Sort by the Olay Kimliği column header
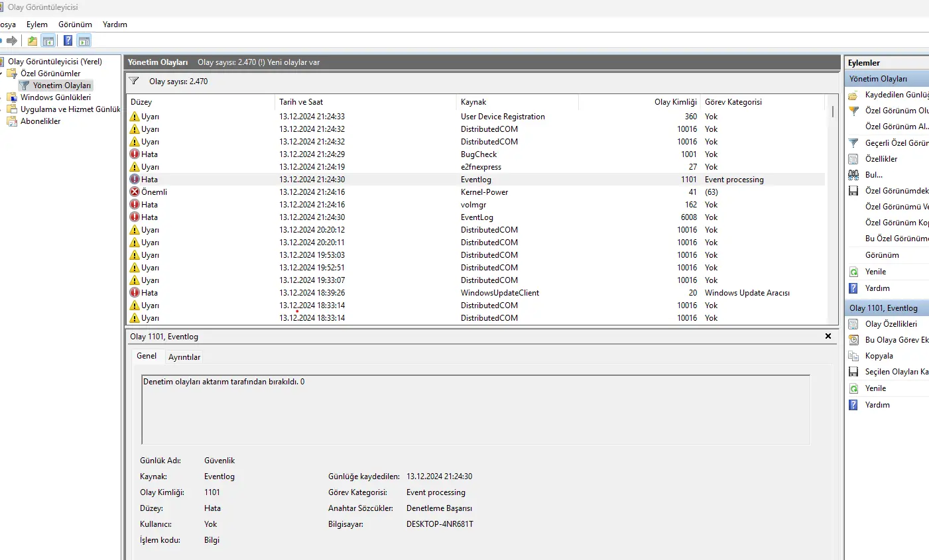This screenshot has width=929, height=560. [x=639, y=102]
